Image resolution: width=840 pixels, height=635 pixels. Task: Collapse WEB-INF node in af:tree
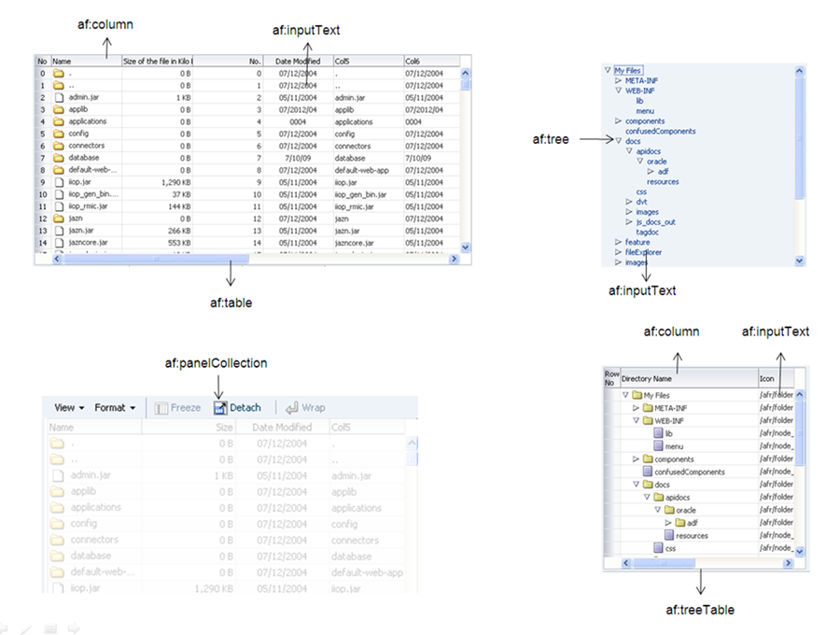618,91
